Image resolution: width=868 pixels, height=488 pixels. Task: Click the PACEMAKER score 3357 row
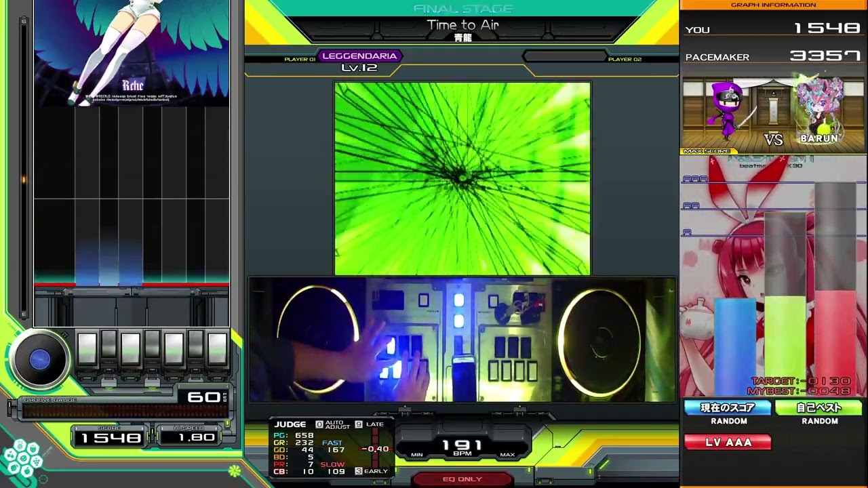click(x=773, y=56)
